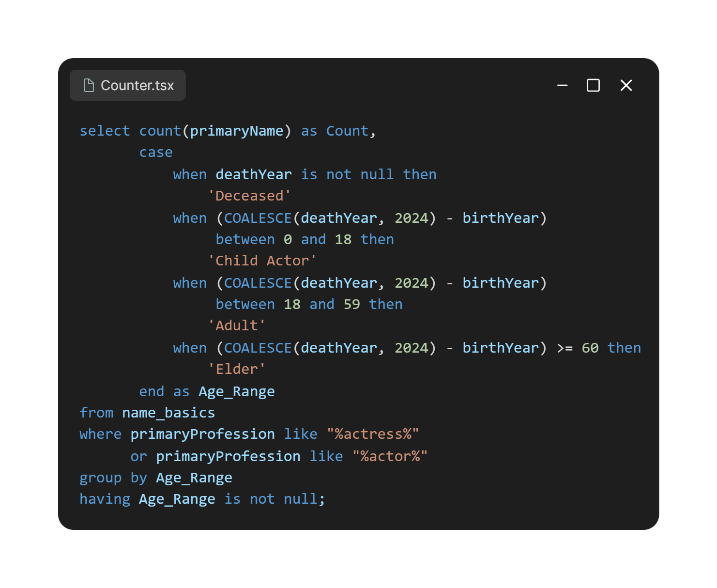Image resolution: width=717 pixels, height=588 pixels.
Task: Select the Counter.tsx tab
Action: click(128, 85)
